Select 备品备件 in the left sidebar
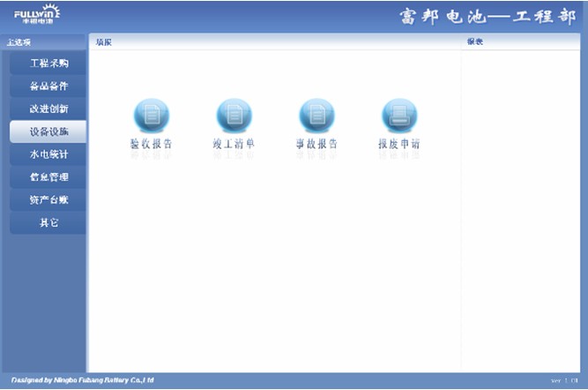Viewport: 588px width, 390px height. (48, 86)
